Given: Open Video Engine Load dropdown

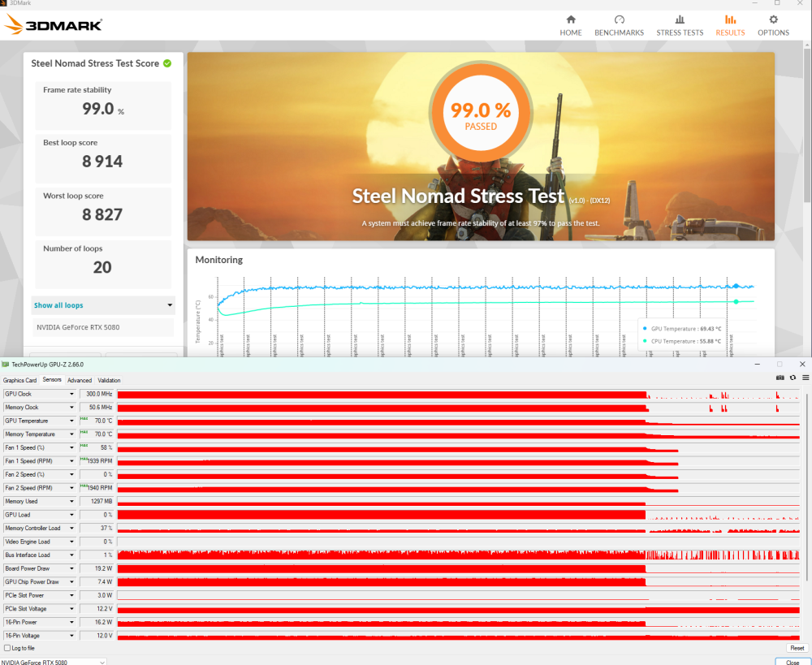Looking at the screenshot, I should [71, 542].
